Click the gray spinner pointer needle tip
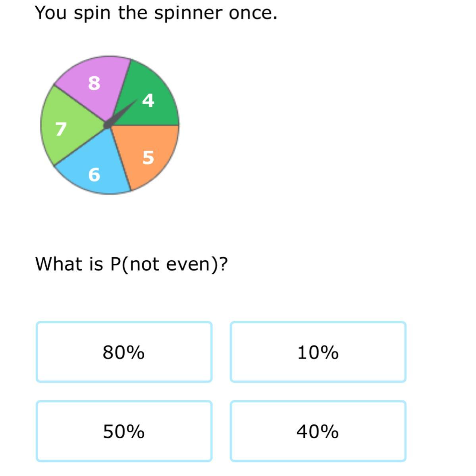The image size is (476, 476). 136,100
